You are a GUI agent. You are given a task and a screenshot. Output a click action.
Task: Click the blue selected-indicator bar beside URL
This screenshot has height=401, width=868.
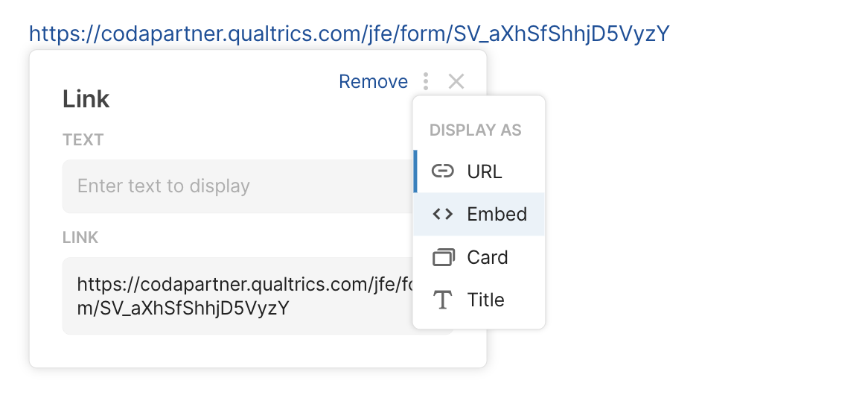[x=415, y=171]
